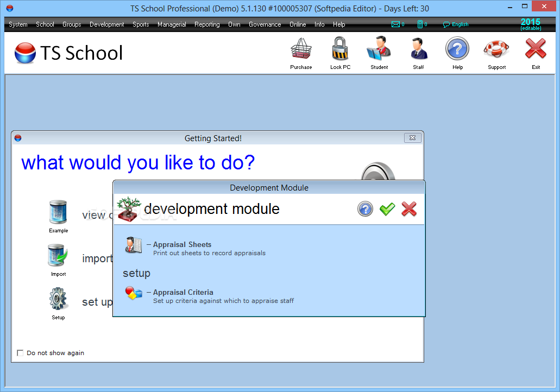
Task: Open Support lifebuoy icon
Action: point(496,49)
